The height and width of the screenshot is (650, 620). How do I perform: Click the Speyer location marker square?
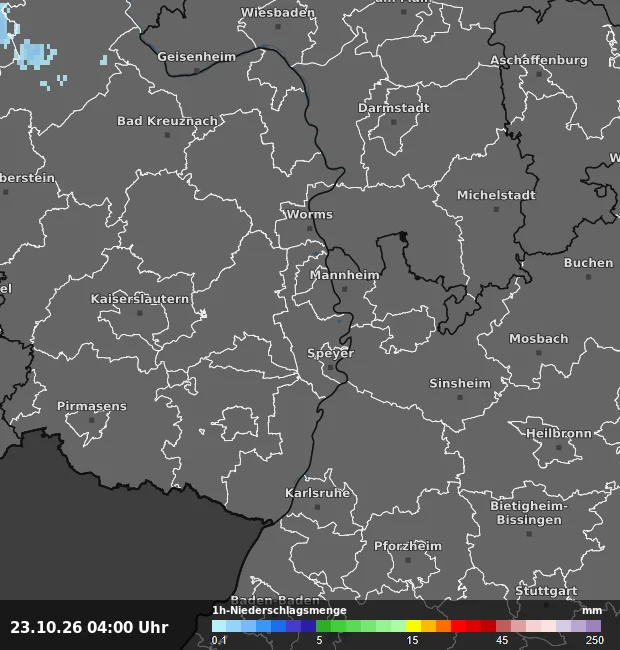[330, 368]
